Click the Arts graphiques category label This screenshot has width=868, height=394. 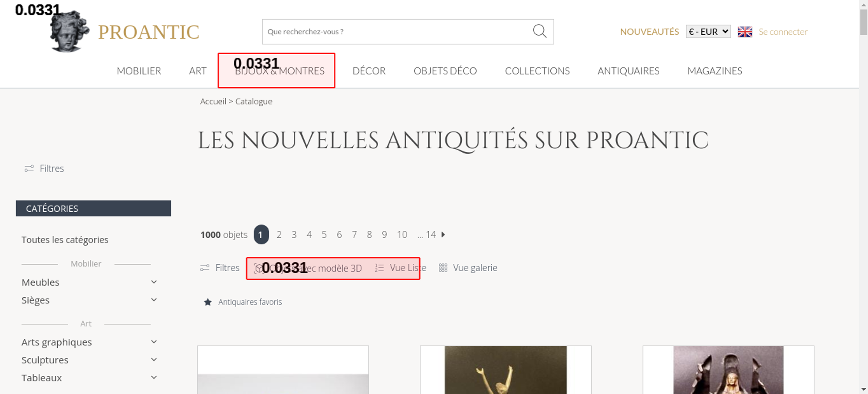56,342
